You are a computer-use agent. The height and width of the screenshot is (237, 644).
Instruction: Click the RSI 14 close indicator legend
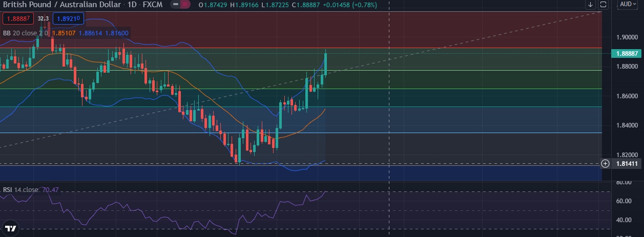[20, 190]
